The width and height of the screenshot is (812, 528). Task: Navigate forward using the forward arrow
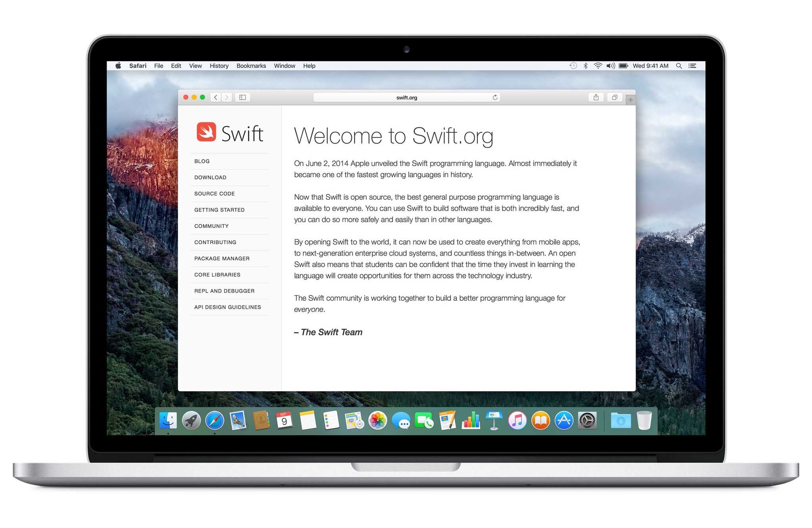226,97
